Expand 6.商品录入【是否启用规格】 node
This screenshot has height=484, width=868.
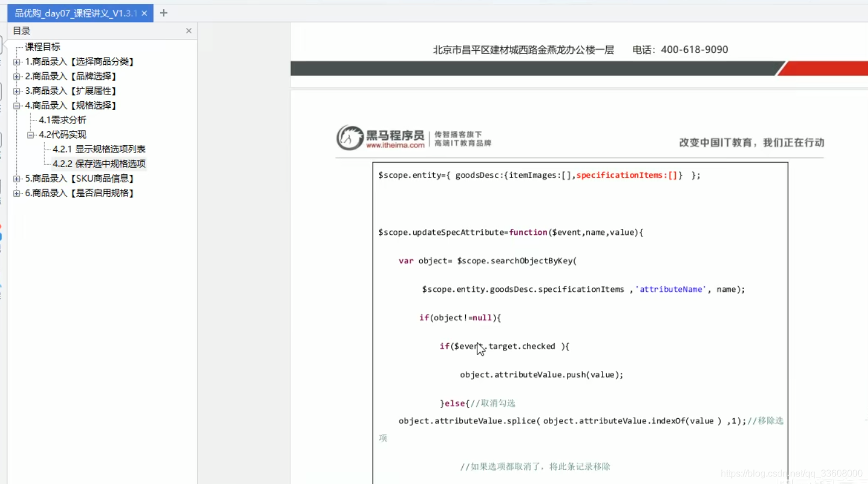pyautogui.click(x=17, y=193)
